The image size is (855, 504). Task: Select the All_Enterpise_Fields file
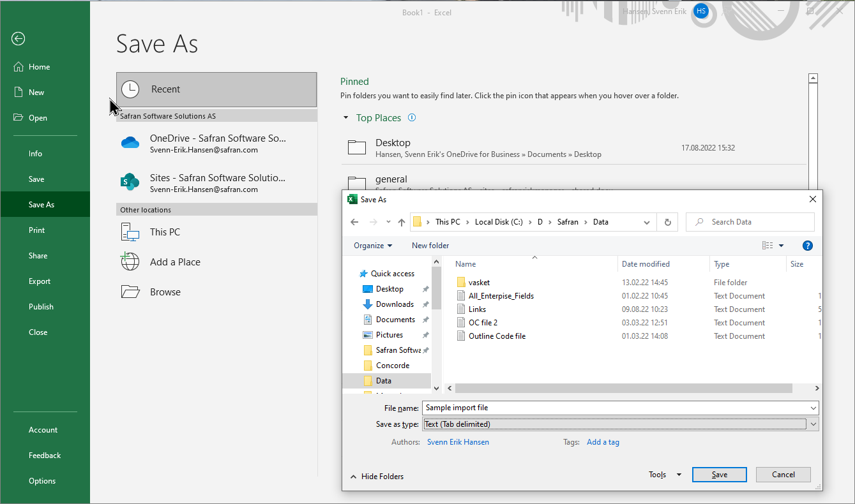click(x=501, y=296)
